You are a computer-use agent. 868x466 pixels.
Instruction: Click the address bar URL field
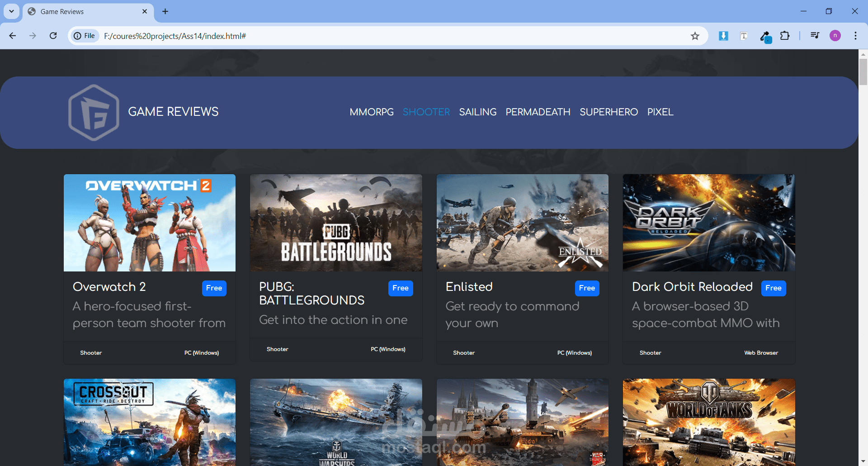point(389,36)
